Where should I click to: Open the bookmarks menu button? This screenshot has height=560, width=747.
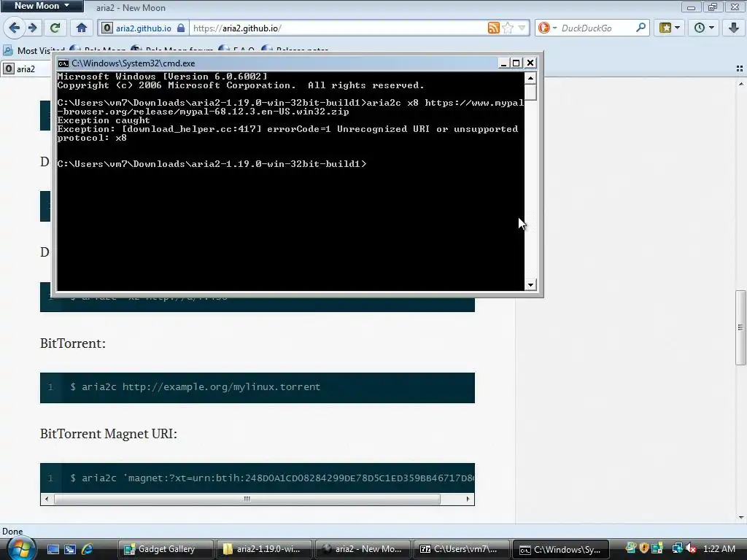coord(670,28)
